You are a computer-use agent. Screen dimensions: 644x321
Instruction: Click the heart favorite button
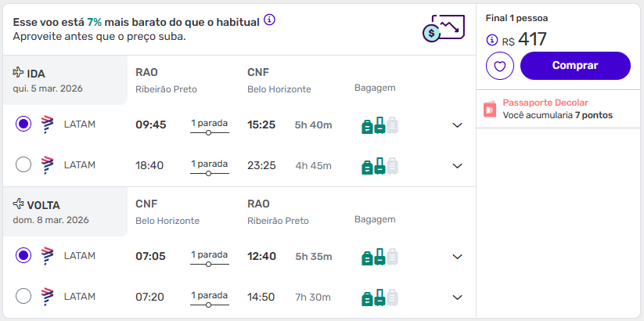click(x=499, y=66)
